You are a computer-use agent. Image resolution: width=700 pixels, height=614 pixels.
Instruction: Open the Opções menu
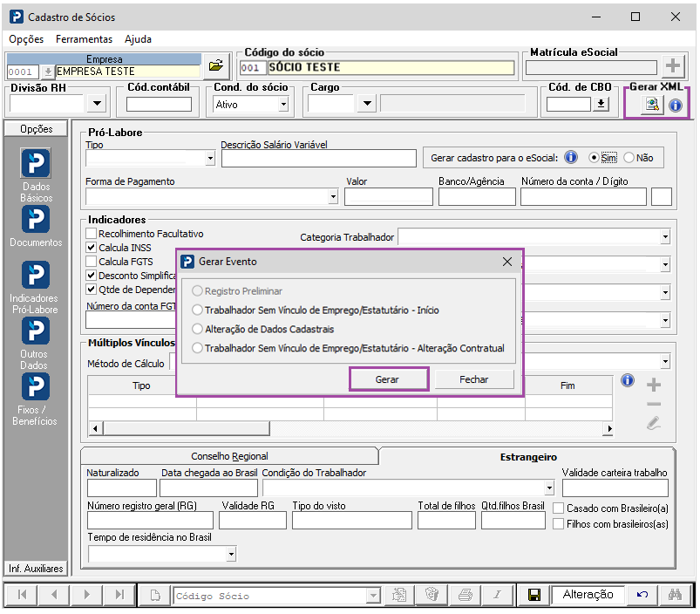click(x=26, y=39)
